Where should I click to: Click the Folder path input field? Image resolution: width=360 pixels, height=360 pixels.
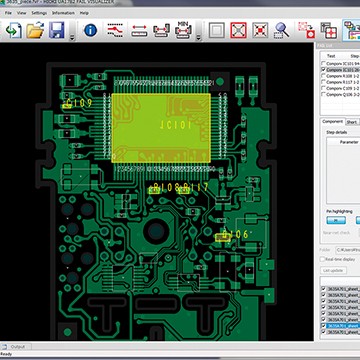[347, 249]
